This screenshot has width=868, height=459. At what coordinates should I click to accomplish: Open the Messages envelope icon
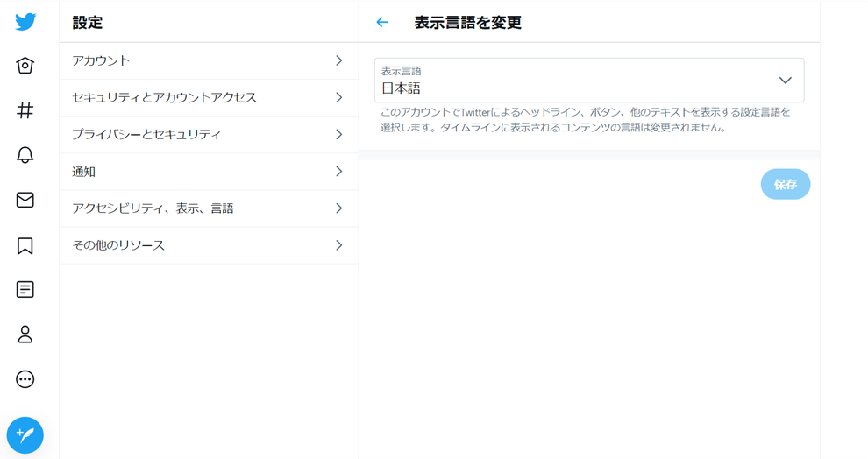coord(25,200)
